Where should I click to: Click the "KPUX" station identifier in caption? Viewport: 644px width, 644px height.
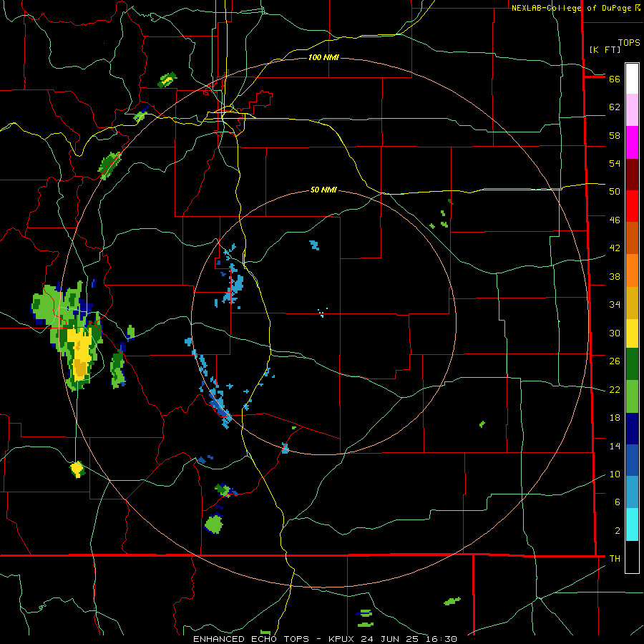click(x=340, y=639)
